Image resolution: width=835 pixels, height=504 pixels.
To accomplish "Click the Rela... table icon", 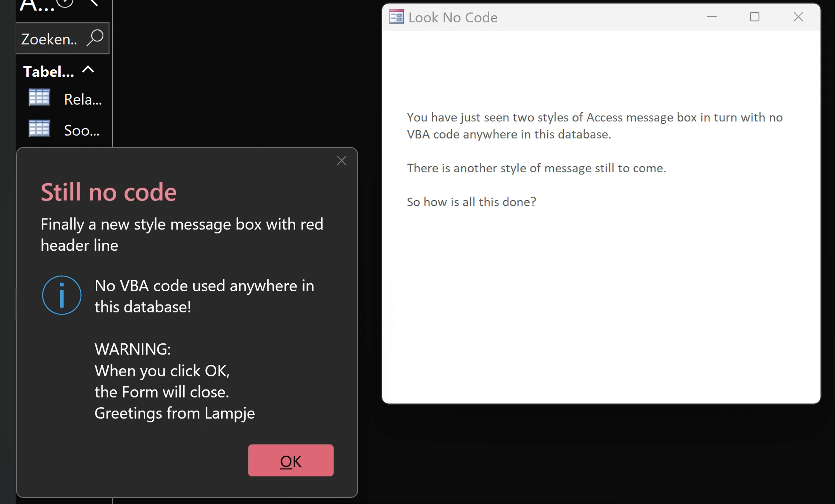I will [39, 98].
